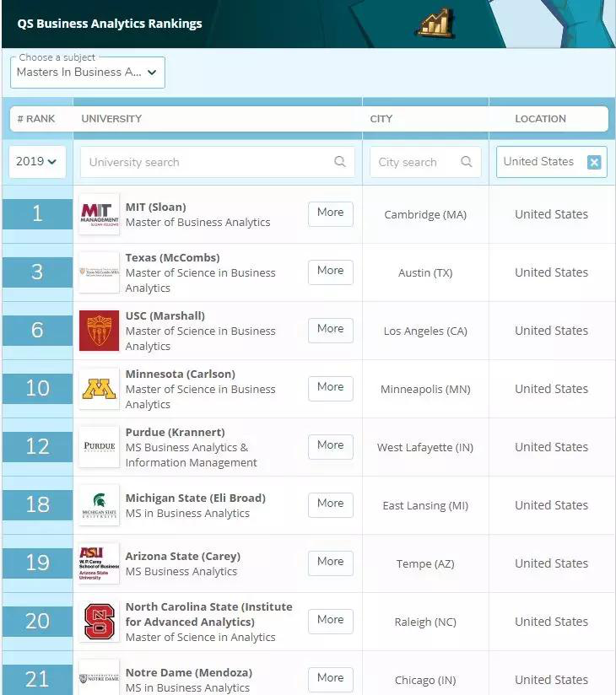
Task: Click the rank 10 cell
Action: pos(38,389)
